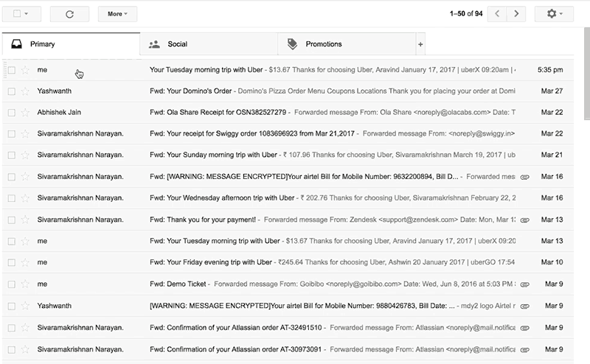Open the More actions dropdown
The width and height of the screenshot is (590, 364).
(x=117, y=14)
